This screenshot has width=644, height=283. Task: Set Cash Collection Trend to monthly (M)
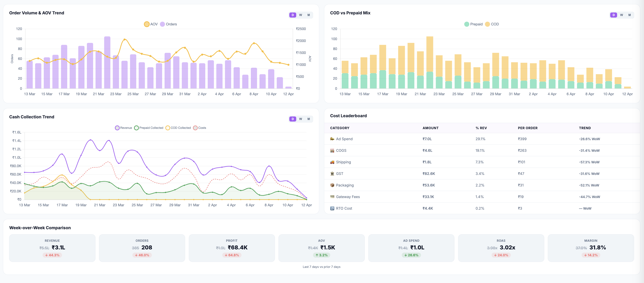309,119
